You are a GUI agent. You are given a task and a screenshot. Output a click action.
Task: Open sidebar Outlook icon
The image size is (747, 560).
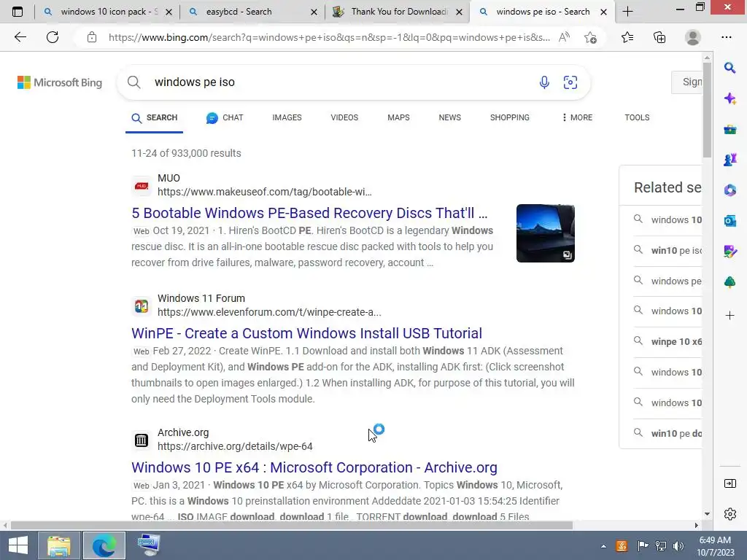729,221
